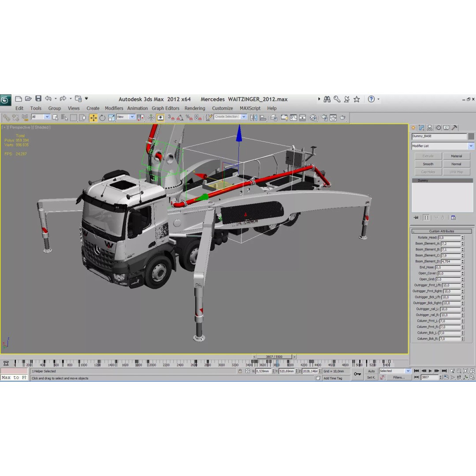Click the Play Animation button
The height and width of the screenshot is (476, 476).
pyautogui.click(x=430, y=371)
